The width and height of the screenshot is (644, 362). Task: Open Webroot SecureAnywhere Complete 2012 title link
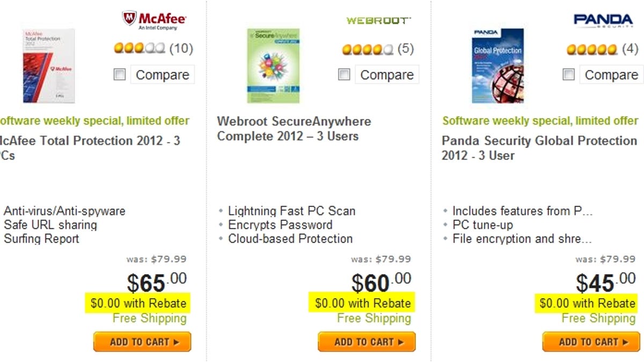click(x=294, y=129)
